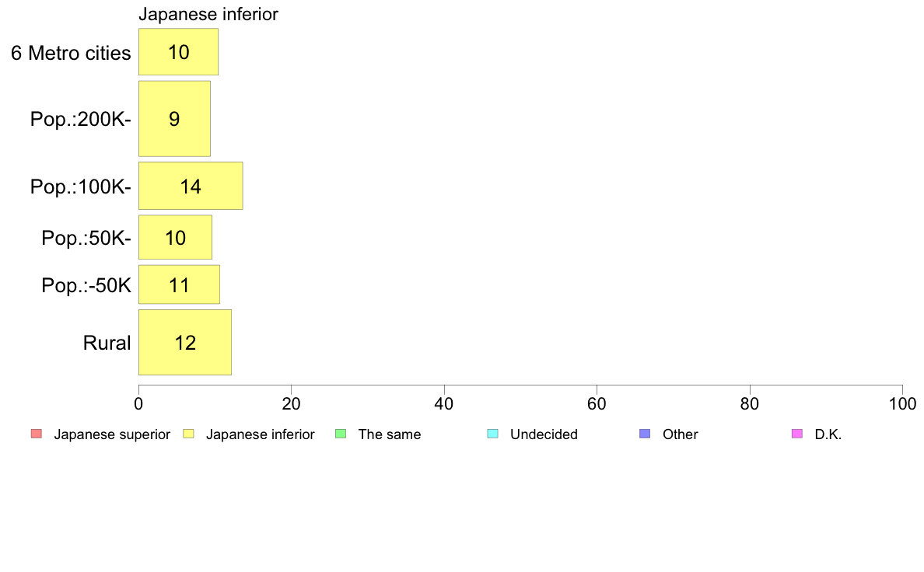Click the 100 tick on x-axis
Image resolution: width=924 pixels, height=572 pixels.
[x=902, y=404]
